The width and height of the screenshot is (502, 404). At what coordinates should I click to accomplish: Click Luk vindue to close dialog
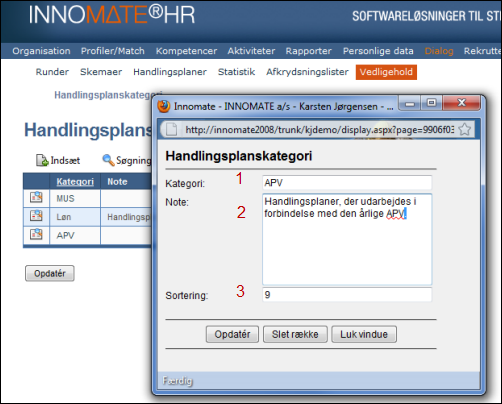click(x=364, y=334)
